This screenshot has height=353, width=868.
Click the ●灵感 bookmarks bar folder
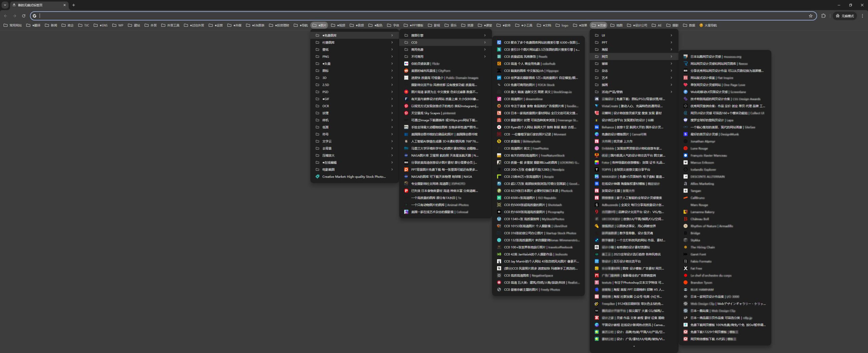tap(599, 25)
